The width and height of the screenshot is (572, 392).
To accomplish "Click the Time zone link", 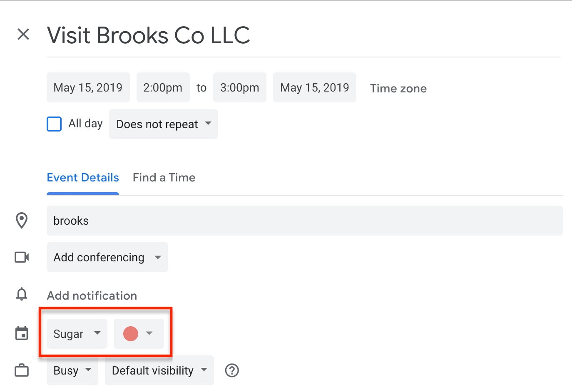I will tap(398, 88).
